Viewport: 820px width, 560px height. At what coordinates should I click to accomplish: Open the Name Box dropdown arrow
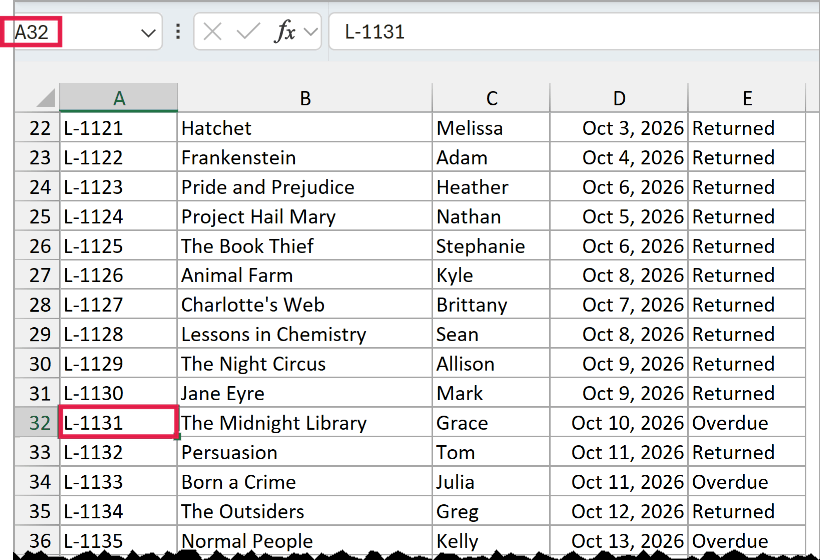149,33
